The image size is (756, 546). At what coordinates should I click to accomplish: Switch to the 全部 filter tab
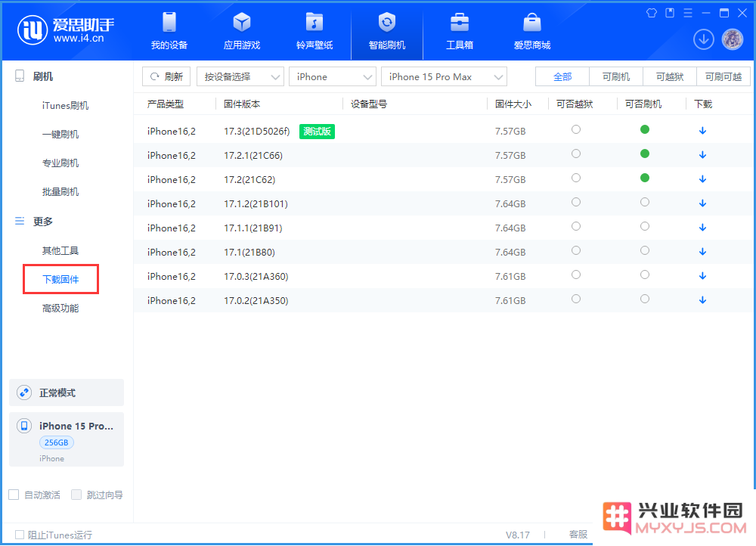click(562, 76)
